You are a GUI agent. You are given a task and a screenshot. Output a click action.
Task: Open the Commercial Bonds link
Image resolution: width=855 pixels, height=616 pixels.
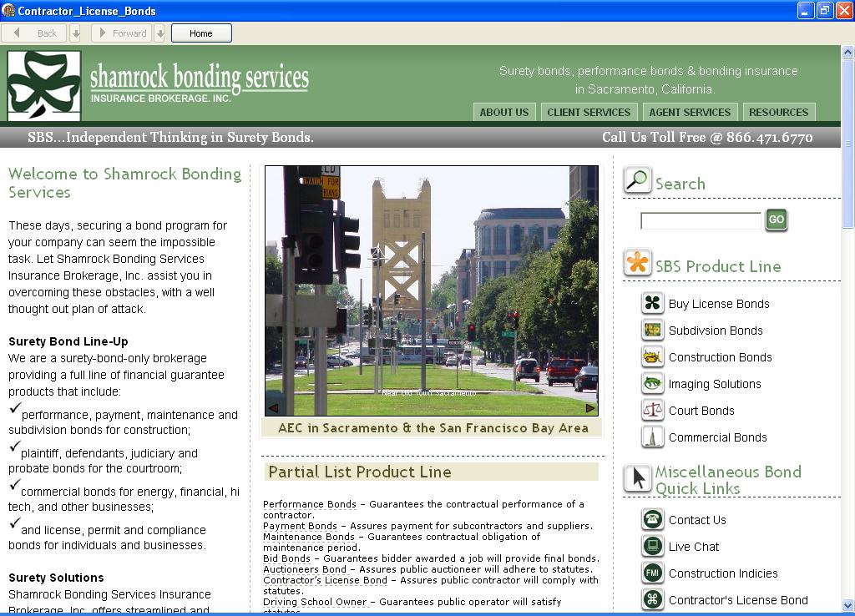[x=717, y=437]
